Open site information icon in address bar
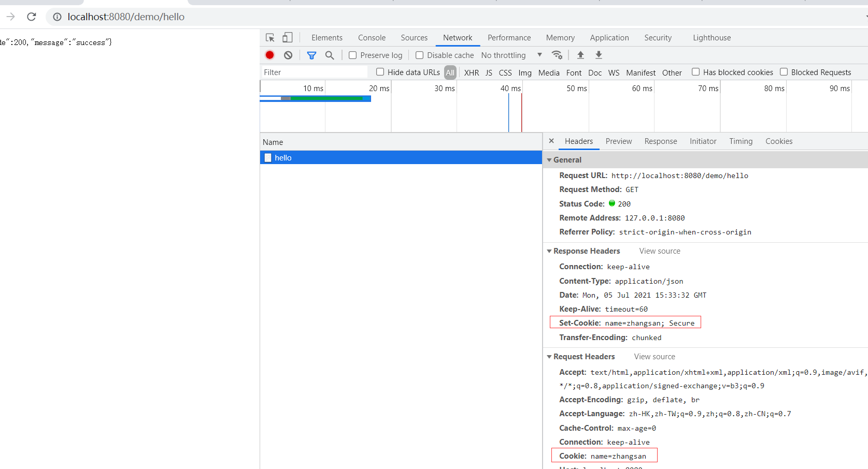 click(57, 17)
